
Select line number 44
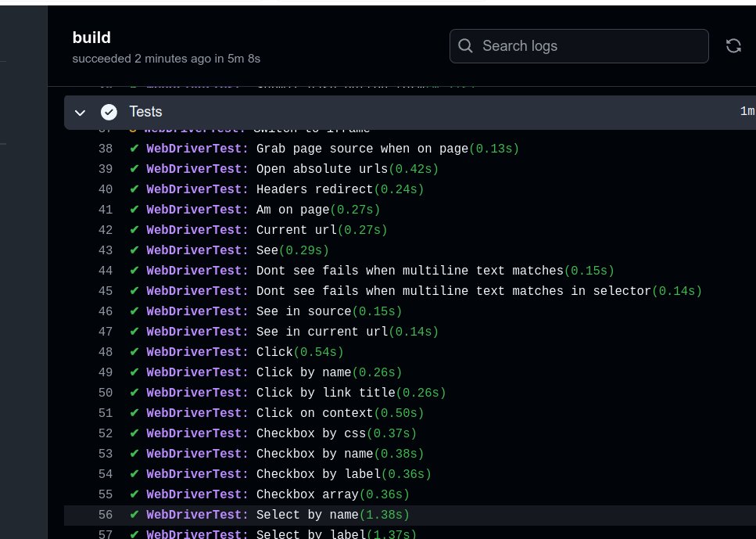(106, 271)
